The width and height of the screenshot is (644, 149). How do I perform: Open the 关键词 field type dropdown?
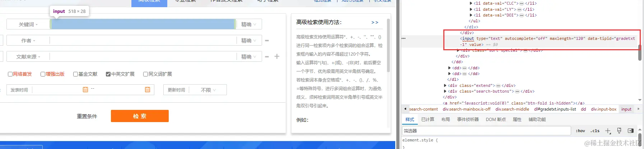(x=28, y=24)
